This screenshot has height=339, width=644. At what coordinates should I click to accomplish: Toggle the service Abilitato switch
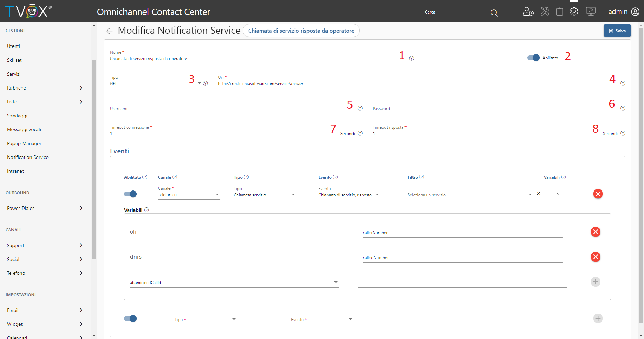click(x=533, y=58)
